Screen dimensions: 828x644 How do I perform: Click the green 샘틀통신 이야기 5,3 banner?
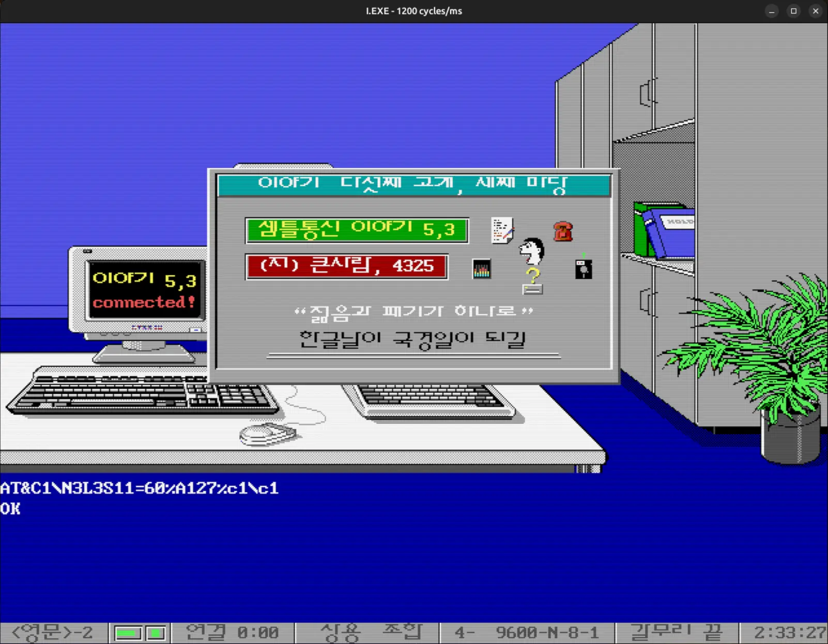(357, 229)
